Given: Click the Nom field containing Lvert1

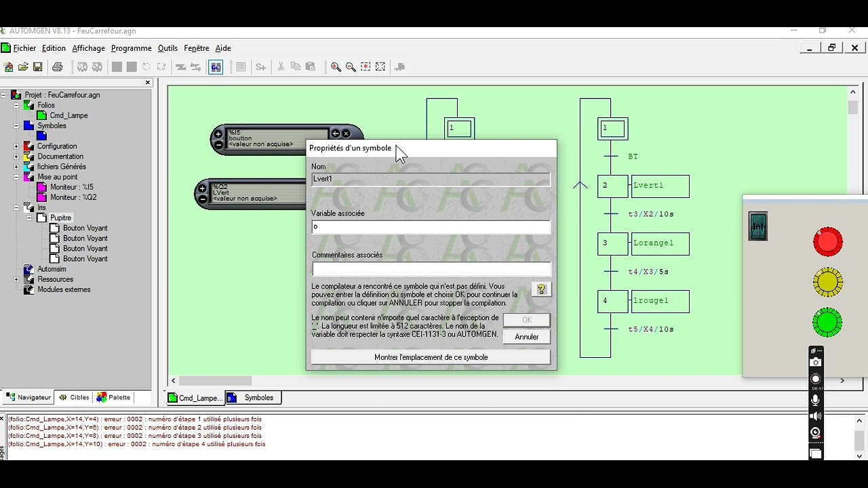Looking at the screenshot, I should pyautogui.click(x=431, y=179).
